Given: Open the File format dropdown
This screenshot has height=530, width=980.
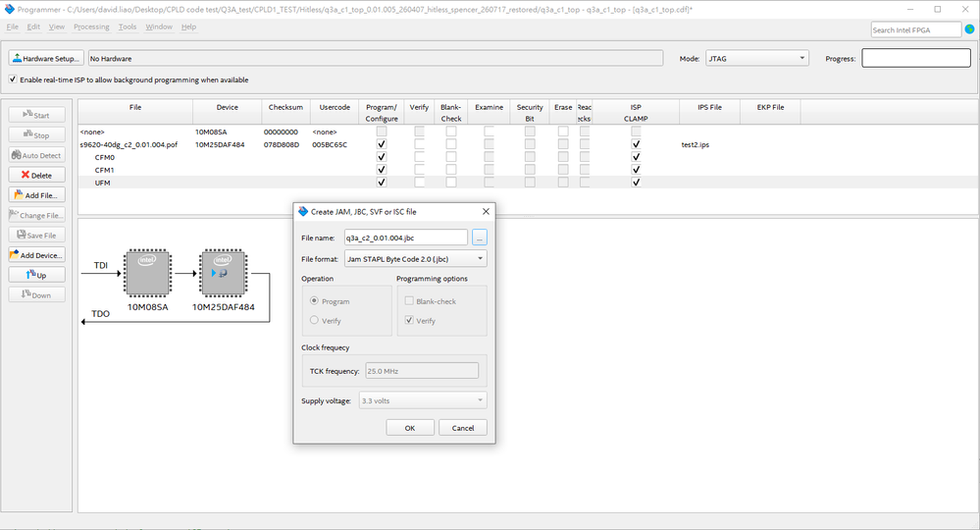Looking at the screenshot, I should click(x=416, y=259).
